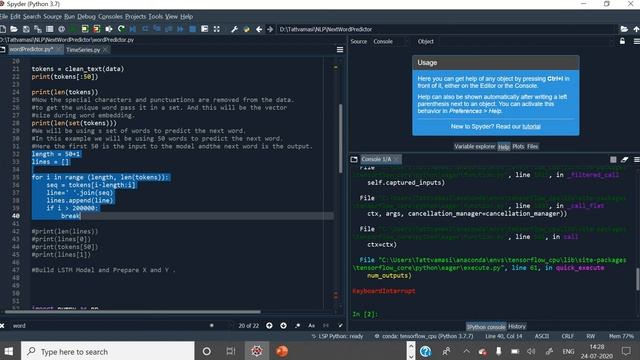Find previous match up-arrow icon
This screenshot has height=360, width=640.
[x=269, y=325]
